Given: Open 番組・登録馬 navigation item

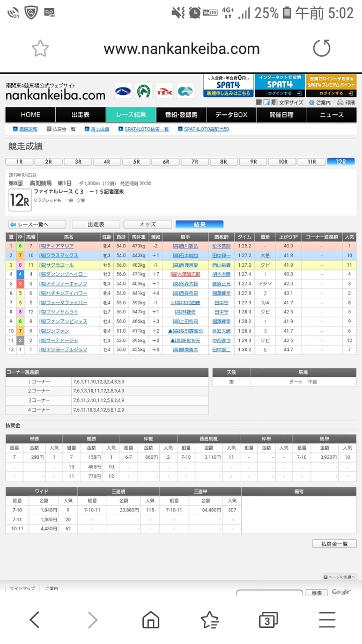Looking at the screenshot, I should pyautogui.click(x=181, y=115).
